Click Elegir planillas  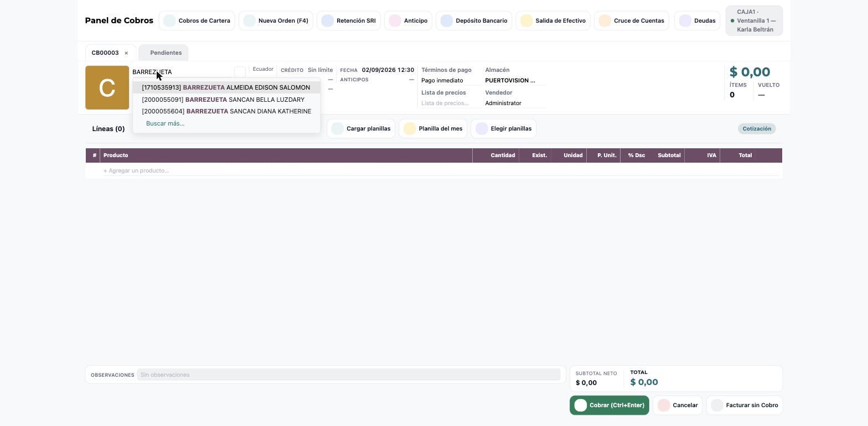504,128
